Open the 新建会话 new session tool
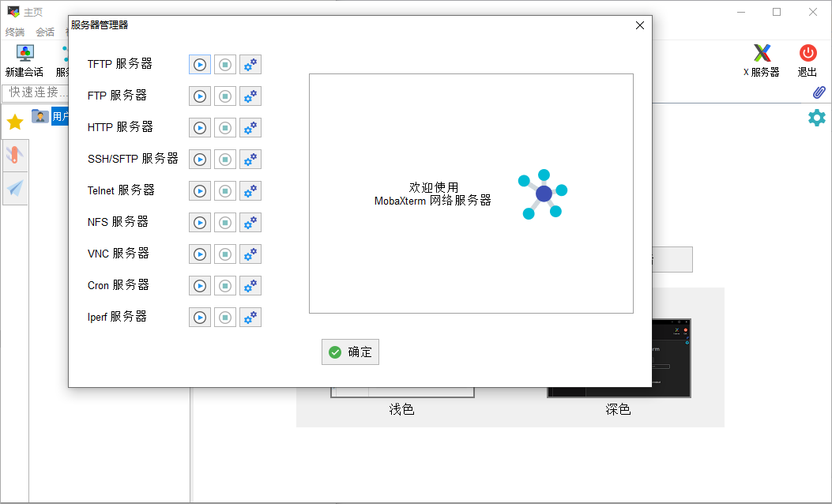The width and height of the screenshot is (832, 504). pyautogui.click(x=24, y=61)
